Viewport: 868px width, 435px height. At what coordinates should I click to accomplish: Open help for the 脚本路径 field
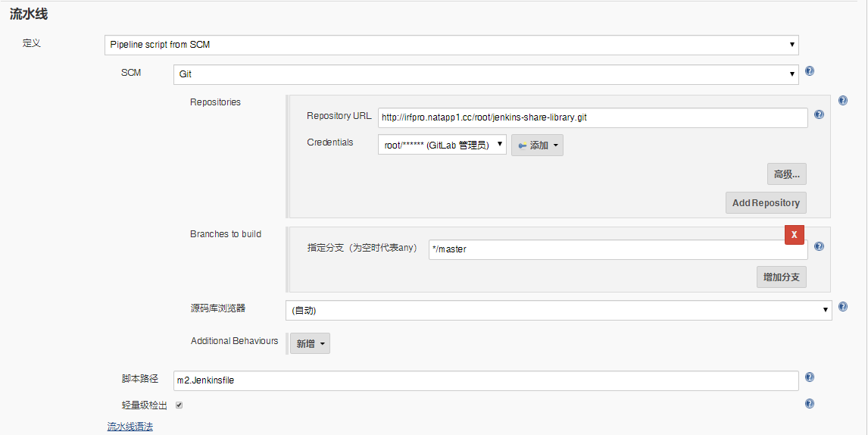tap(810, 377)
